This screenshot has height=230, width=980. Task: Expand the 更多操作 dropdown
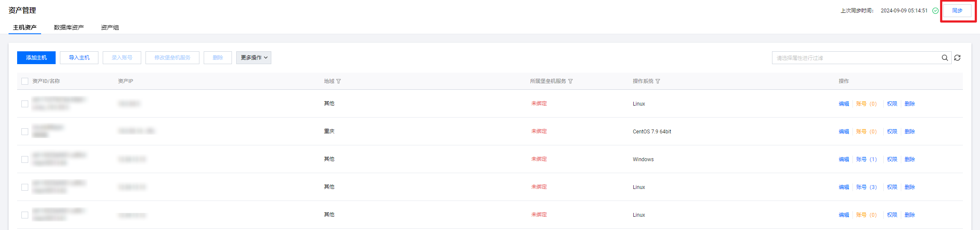pyautogui.click(x=254, y=58)
